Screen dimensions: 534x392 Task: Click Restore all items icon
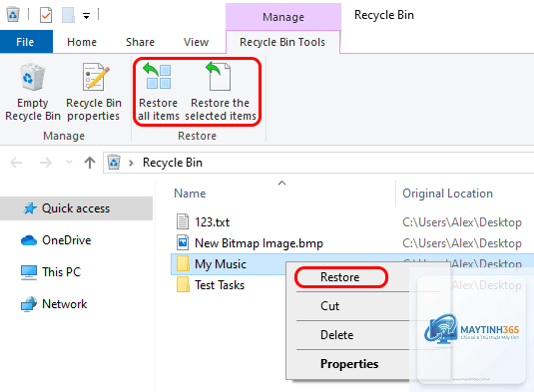[158, 76]
